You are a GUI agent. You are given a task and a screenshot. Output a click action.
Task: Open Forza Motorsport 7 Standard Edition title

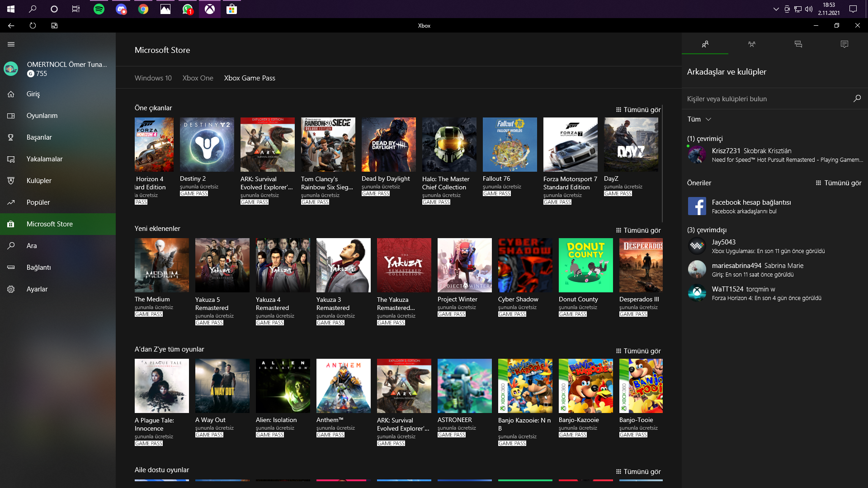coord(570,183)
